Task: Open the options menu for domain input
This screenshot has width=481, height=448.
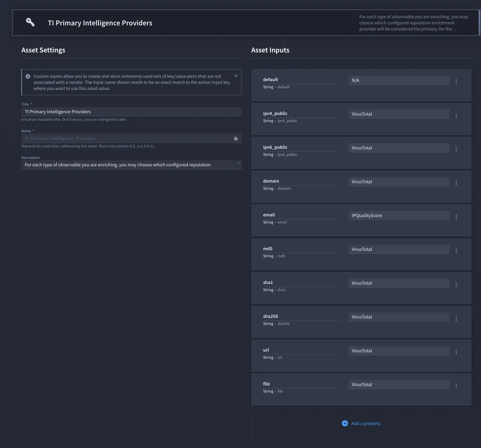Action: pos(456,183)
